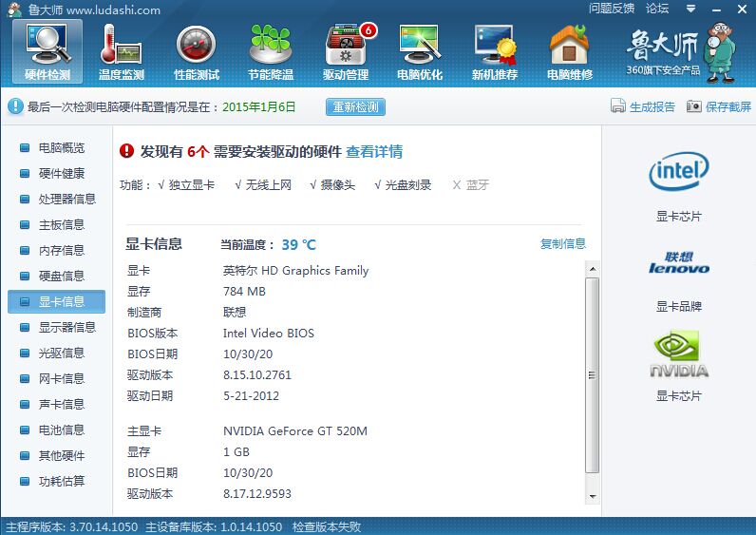This screenshot has height=535, width=756.
Task: Open 电脑维修 house icon
Action: click(x=570, y=51)
